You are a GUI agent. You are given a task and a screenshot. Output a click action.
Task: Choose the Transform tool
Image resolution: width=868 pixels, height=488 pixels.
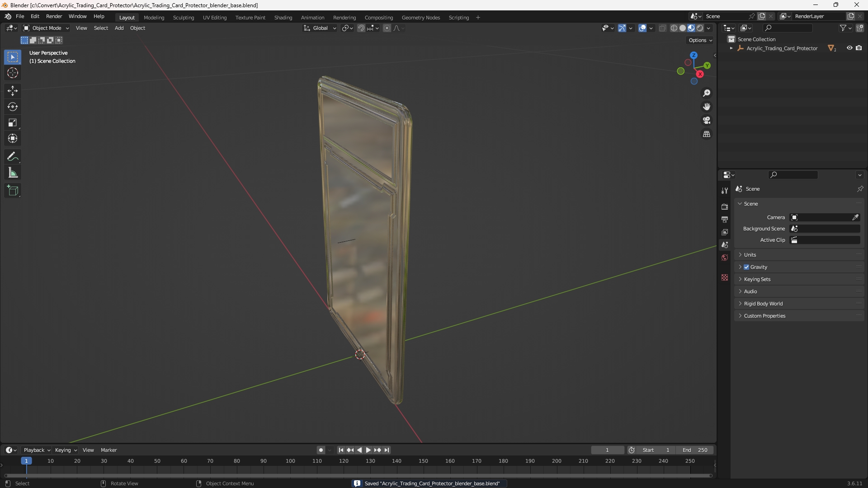[x=13, y=138]
